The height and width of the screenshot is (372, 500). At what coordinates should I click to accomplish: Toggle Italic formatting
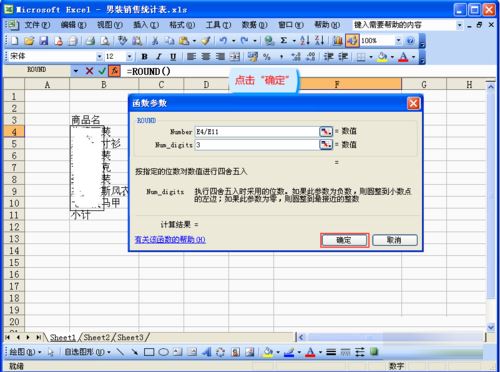click(x=159, y=57)
